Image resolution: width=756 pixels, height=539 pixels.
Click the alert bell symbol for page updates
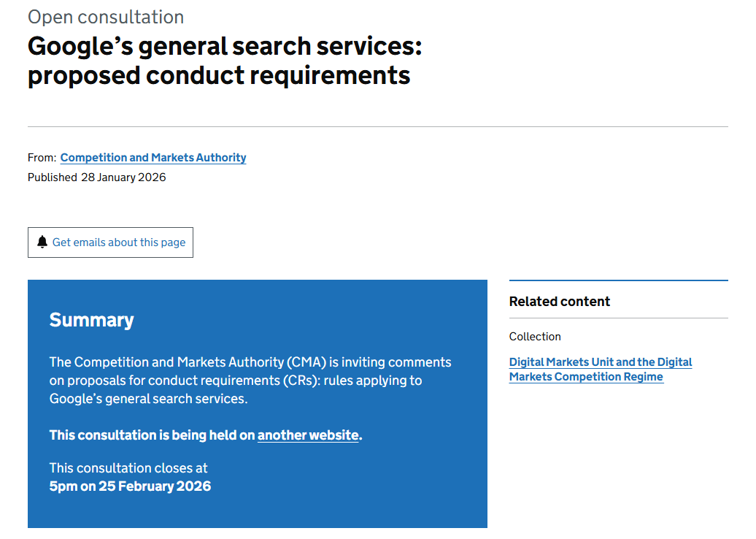coord(44,242)
